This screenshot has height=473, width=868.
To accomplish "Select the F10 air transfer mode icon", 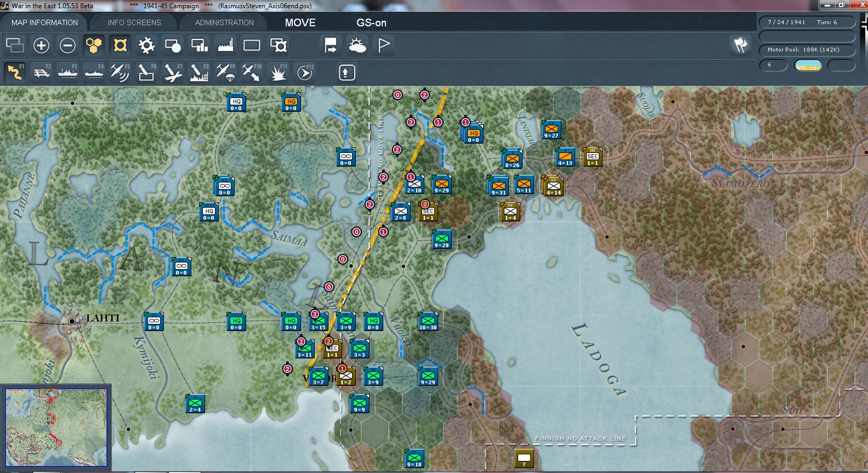I will point(252,72).
